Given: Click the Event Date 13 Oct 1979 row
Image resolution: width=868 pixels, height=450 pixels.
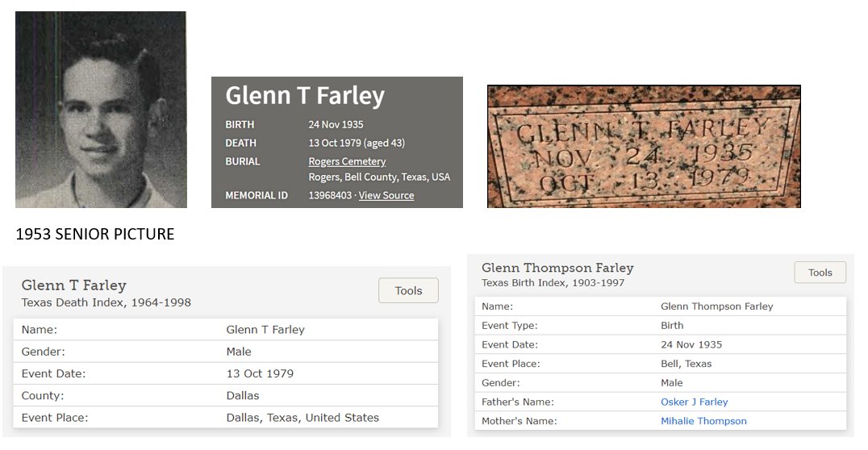Looking at the screenshot, I should point(225,373).
